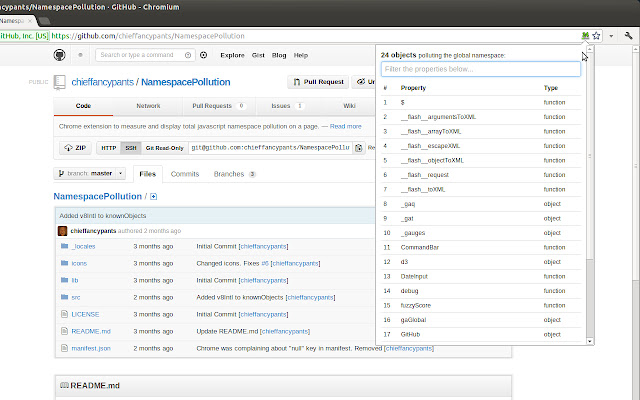Select the Commits subtab

click(x=185, y=174)
